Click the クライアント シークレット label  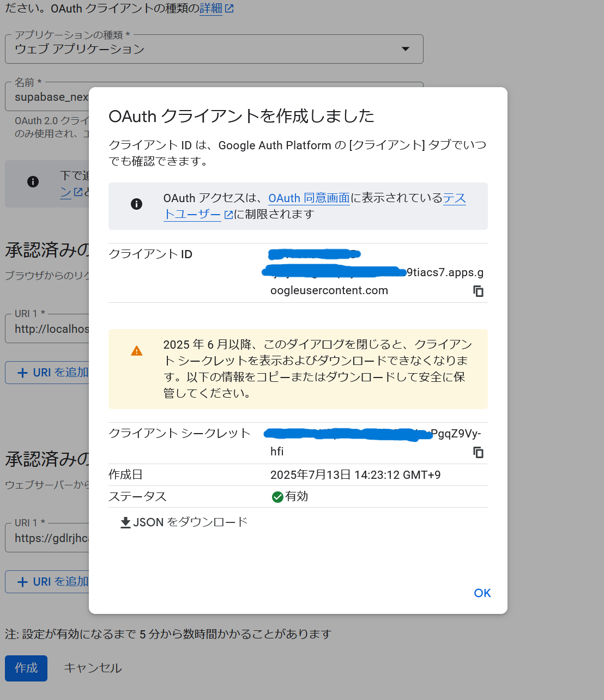[179, 433]
